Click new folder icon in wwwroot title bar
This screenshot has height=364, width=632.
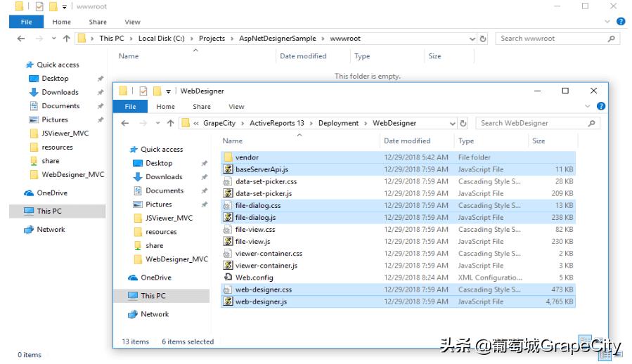pyautogui.click(x=53, y=6)
